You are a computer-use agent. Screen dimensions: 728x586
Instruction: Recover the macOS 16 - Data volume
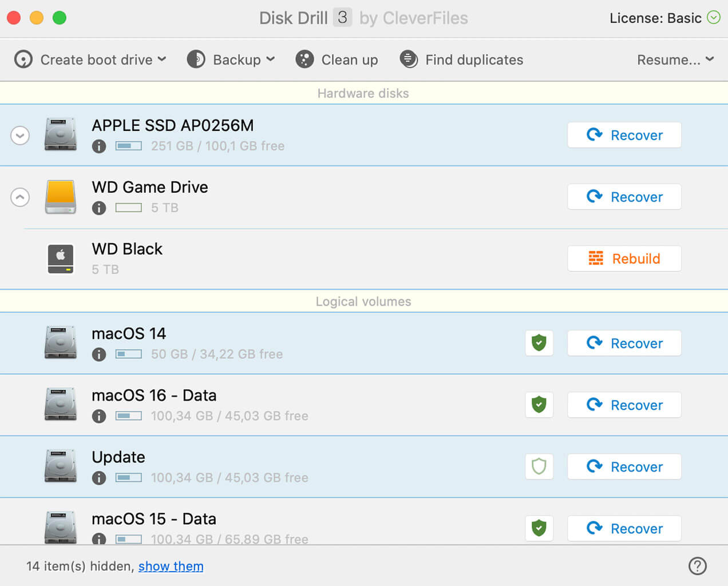[624, 405]
